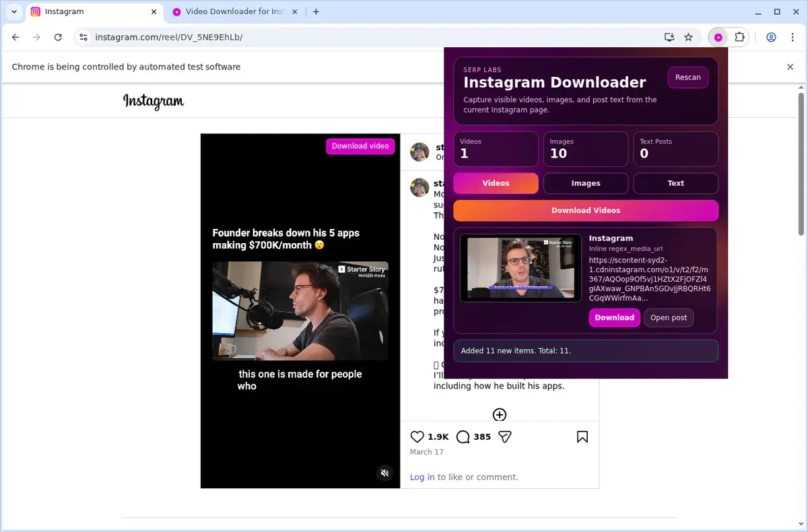Switch to the Images tab

586,183
